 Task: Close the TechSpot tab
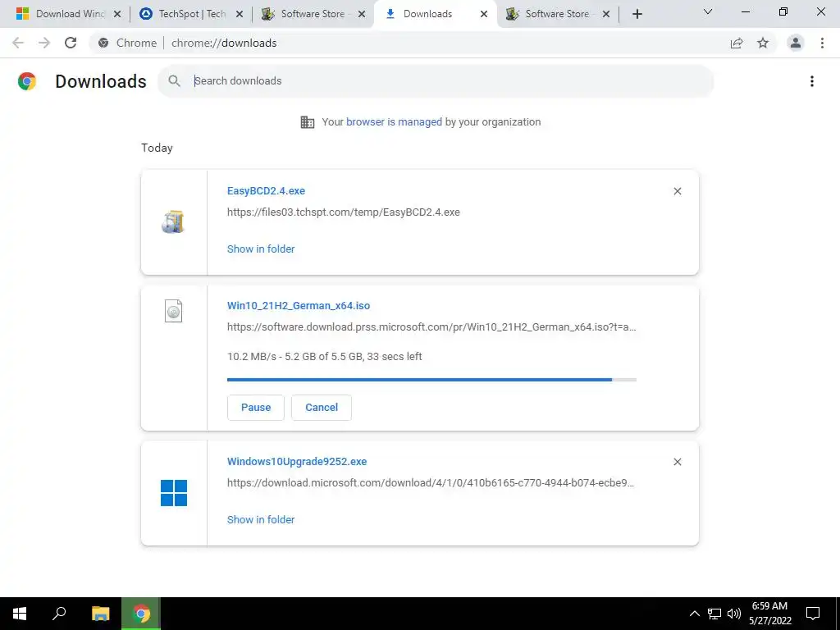tap(240, 14)
